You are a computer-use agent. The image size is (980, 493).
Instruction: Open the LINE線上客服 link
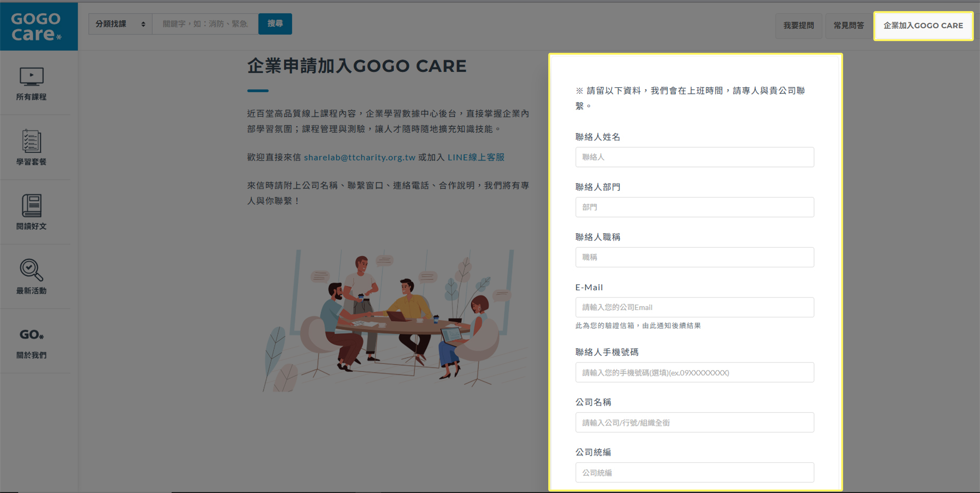(x=476, y=157)
